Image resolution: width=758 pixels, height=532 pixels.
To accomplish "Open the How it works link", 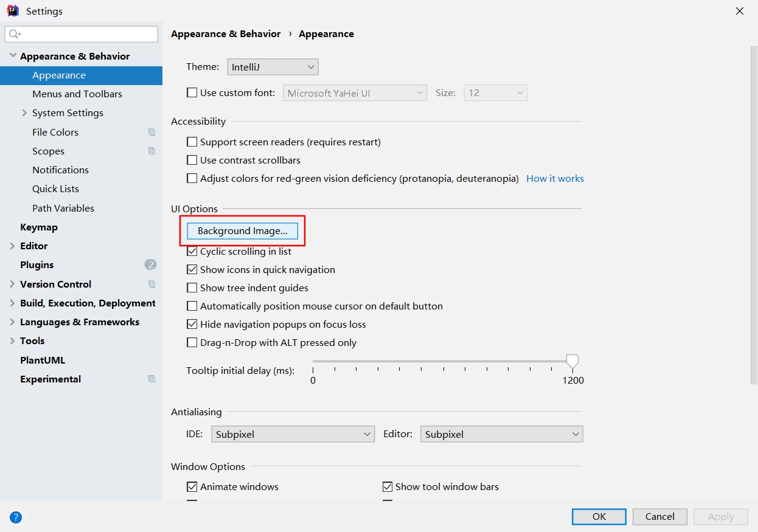I will click(555, 178).
